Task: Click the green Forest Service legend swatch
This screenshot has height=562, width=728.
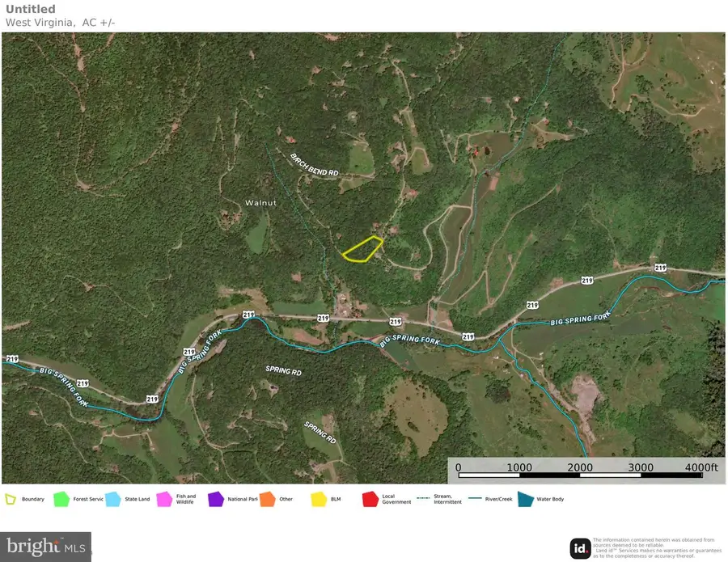Action: (61, 500)
